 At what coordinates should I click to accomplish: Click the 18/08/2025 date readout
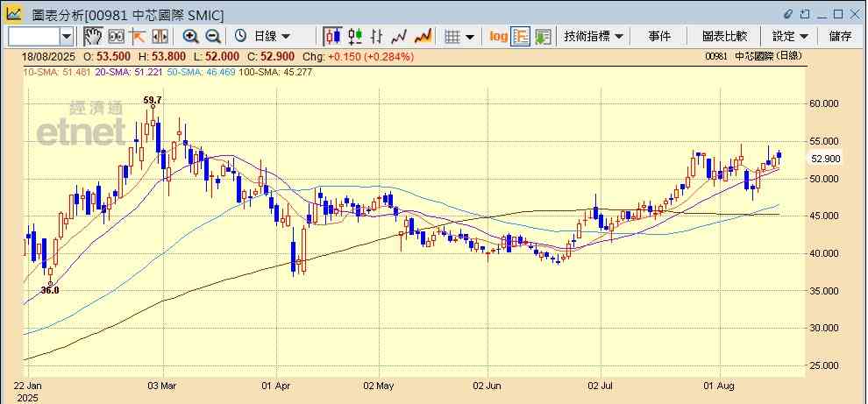(x=48, y=56)
